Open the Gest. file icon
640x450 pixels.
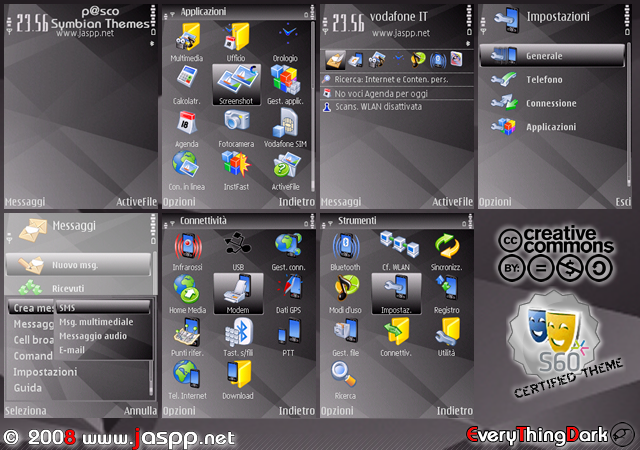click(x=346, y=331)
